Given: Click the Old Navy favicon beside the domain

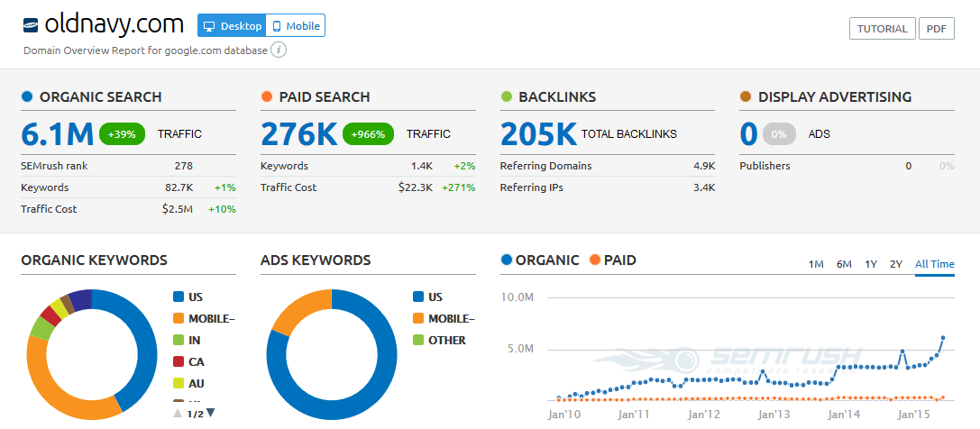Looking at the screenshot, I should (32, 25).
